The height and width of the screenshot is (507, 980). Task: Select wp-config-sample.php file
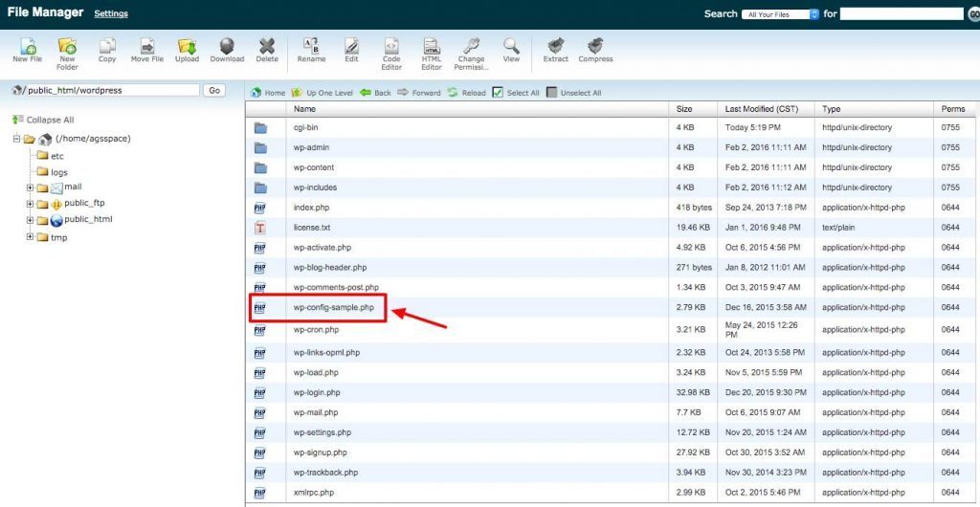point(334,307)
